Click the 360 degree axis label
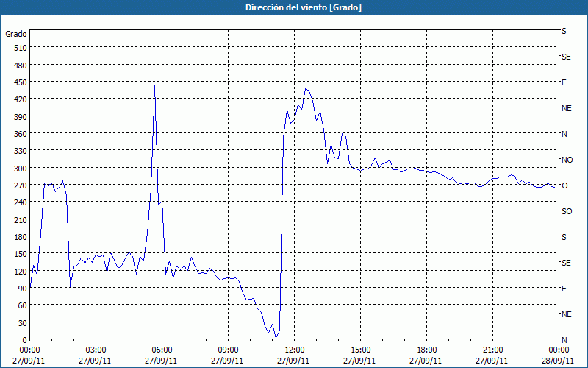Viewport: 588px width, 368px height. 21,134
